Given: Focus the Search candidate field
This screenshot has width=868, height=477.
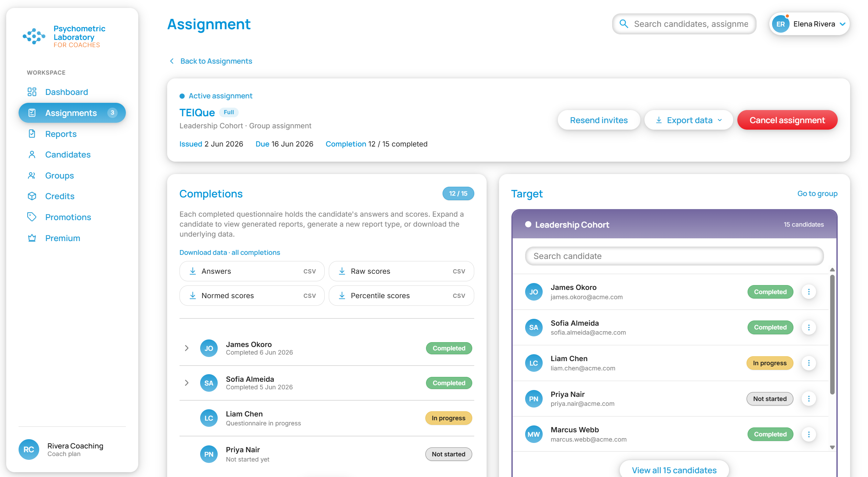Looking at the screenshot, I should 674,256.
